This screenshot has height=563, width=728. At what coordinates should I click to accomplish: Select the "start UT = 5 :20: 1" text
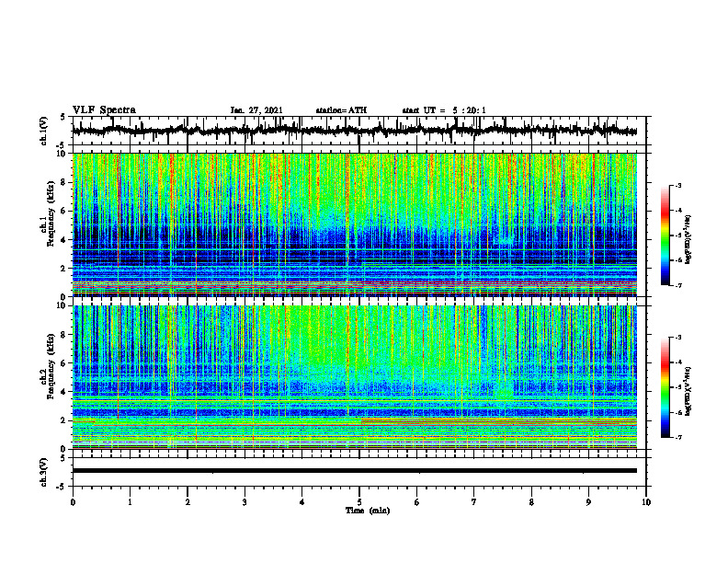[444, 110]
